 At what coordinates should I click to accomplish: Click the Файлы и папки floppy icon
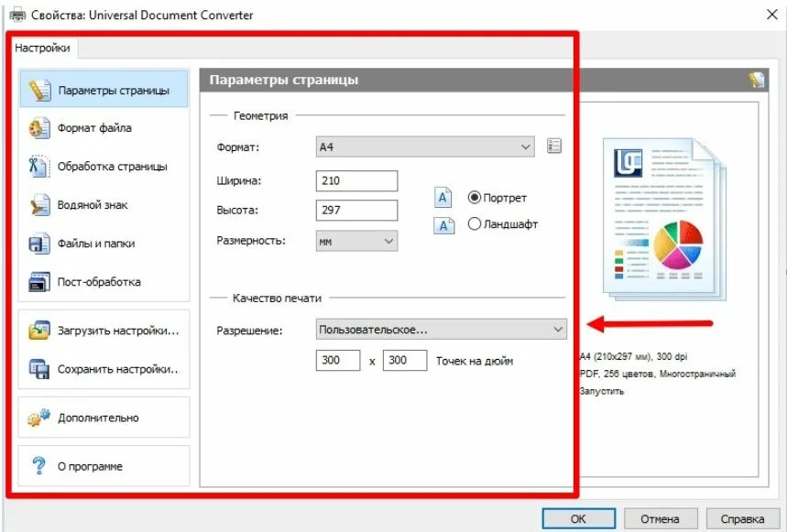39,244
